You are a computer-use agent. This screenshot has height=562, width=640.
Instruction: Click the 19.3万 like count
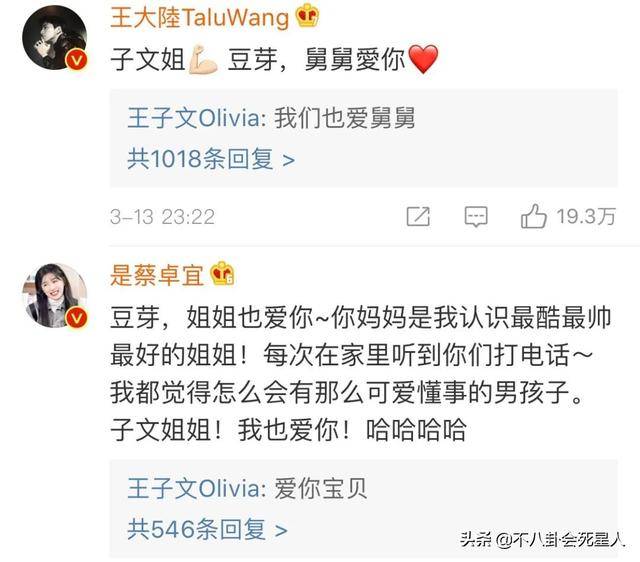pos(586,216)
